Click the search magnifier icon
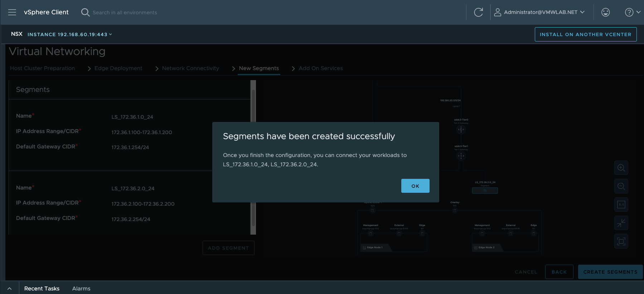 (85, 13)
